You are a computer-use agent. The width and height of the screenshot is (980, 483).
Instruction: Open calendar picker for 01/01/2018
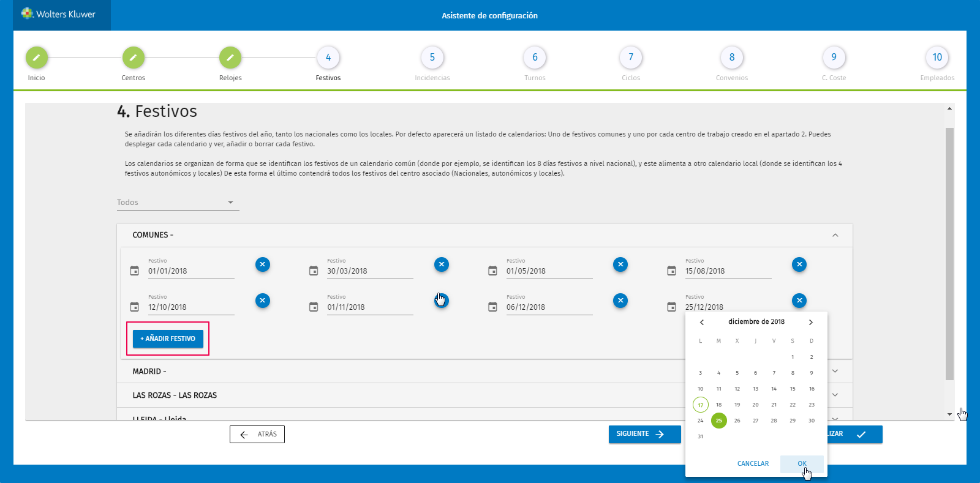coord(135,271)
